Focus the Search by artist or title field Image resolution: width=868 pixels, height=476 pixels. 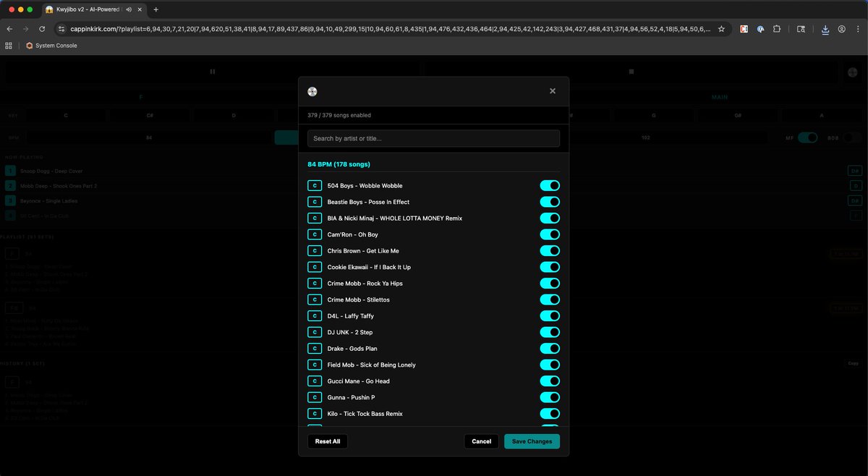click(x=434, y=138)
